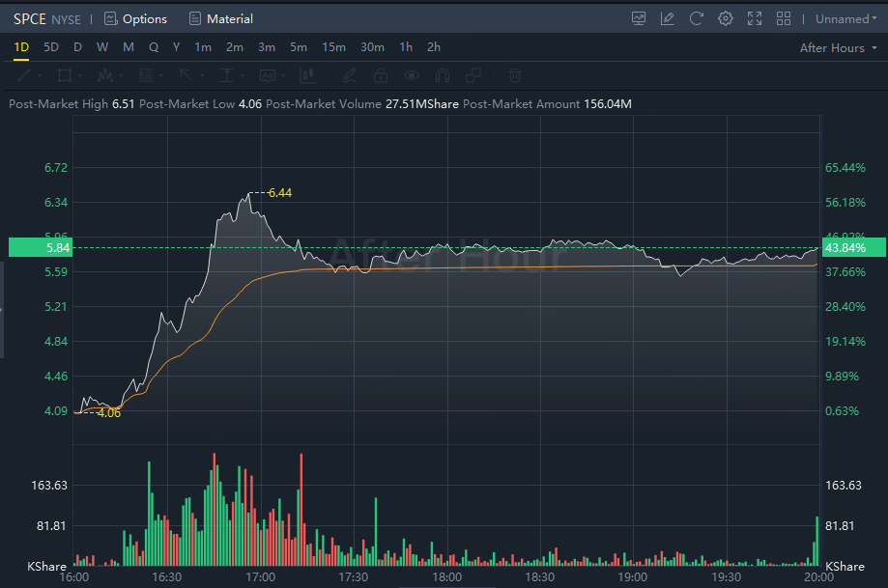888x588 pixels.
Task: Select the D daily timeframe
Action: [x=77, y=47]
